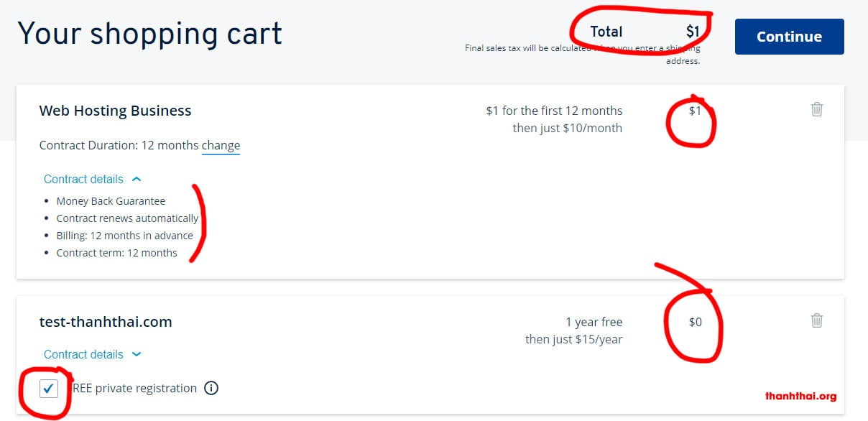Screen dimensions: 868x421
Task: Delete Web Hosting Business using trash icon
Action: 816,109
